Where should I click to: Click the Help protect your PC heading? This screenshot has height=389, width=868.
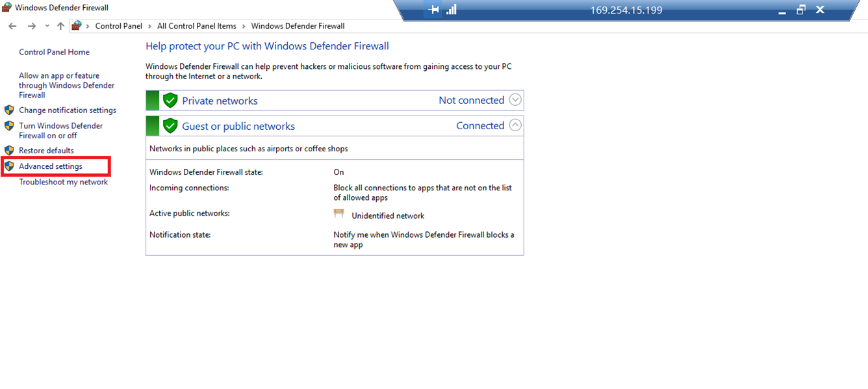[x=267, y=46]
